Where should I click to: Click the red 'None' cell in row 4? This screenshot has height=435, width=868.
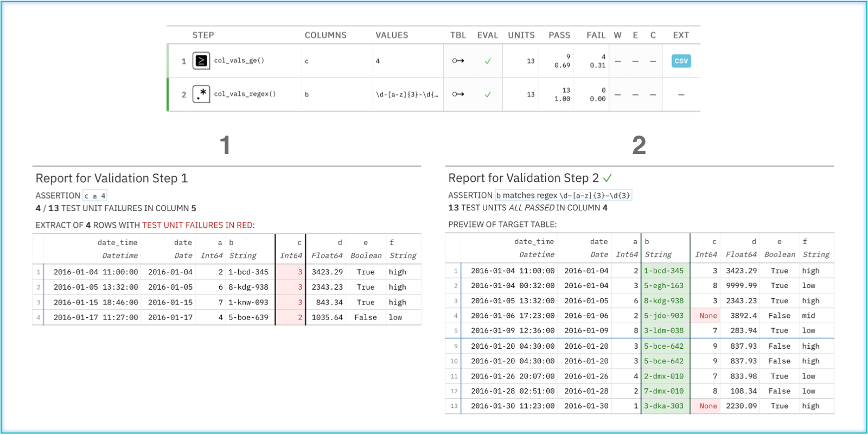707,316
